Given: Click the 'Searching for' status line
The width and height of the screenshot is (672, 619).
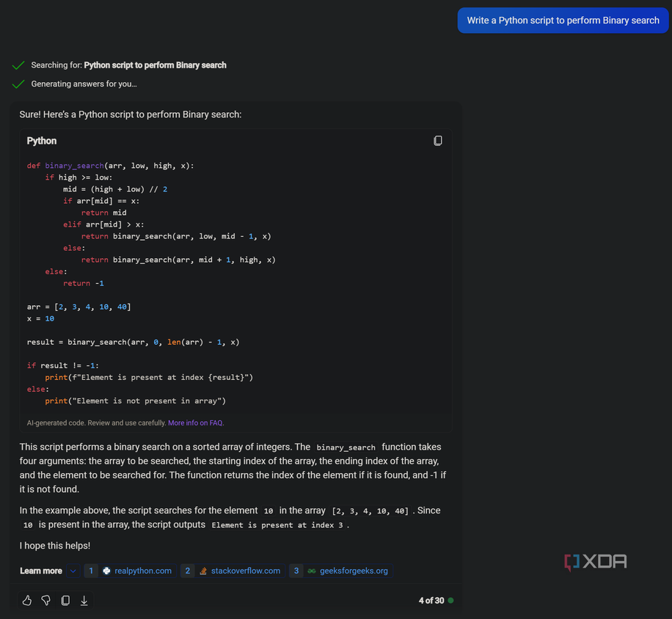Looking at the screenshot, I should coord(128,65).
